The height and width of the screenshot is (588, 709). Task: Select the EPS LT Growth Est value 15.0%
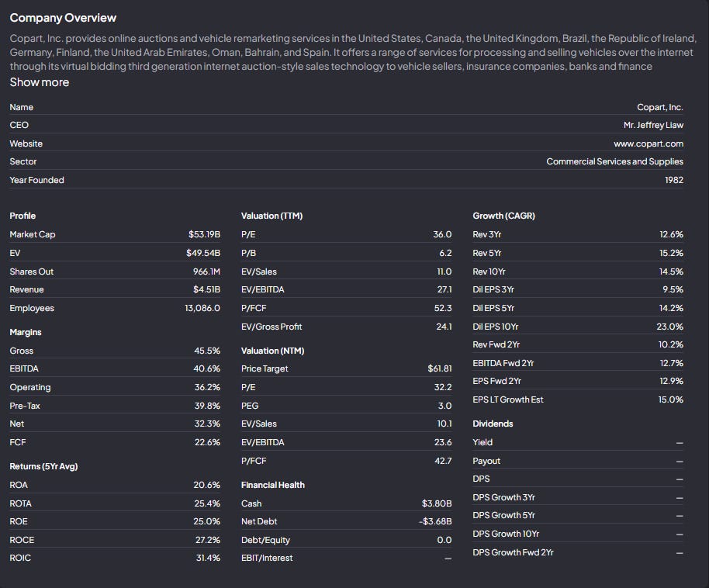coord(670,399)
